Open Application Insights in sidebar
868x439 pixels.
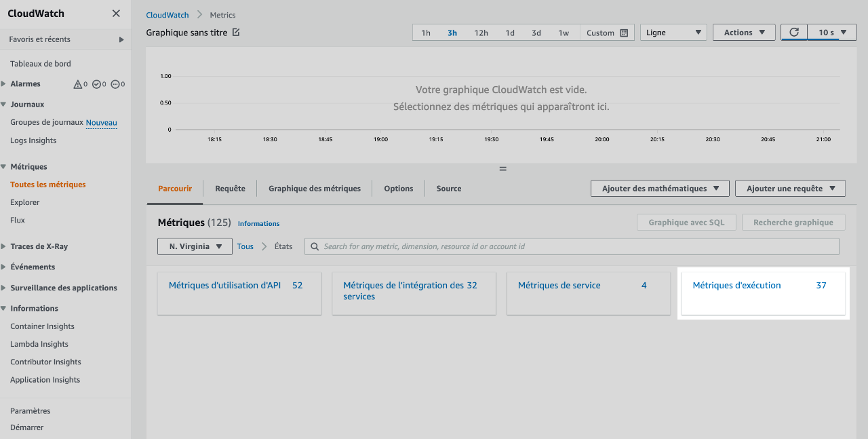(x=45, y=380)
